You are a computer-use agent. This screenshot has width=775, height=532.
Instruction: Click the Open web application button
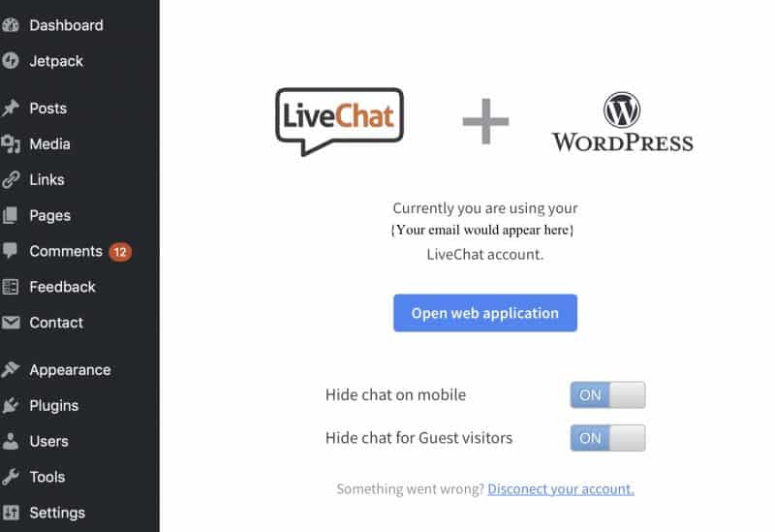coord(485,313)
